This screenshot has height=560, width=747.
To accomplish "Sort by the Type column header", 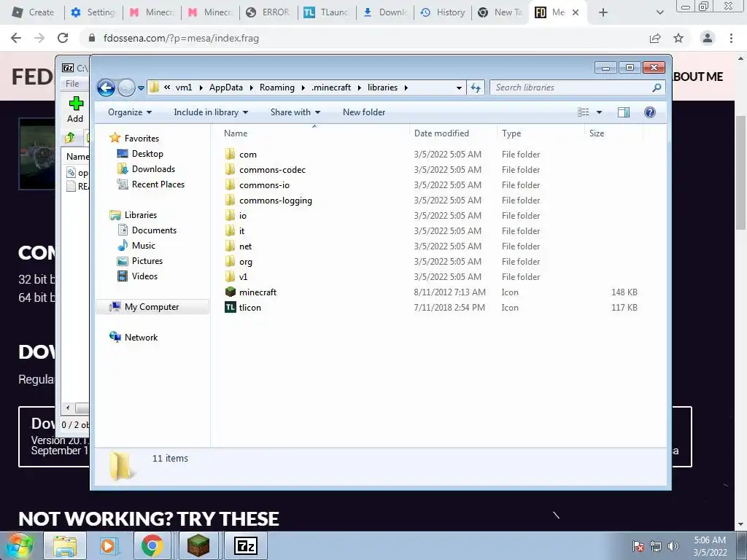I will pos(511,133).
